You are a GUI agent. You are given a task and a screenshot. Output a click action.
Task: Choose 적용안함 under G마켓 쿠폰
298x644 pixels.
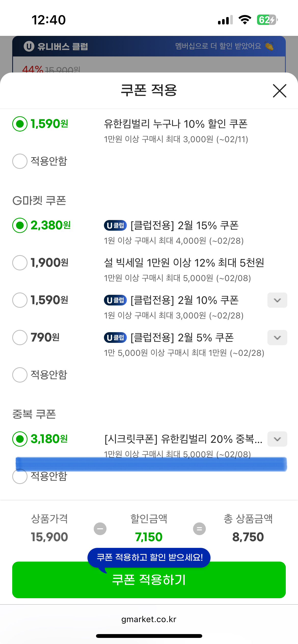[20, 375]
